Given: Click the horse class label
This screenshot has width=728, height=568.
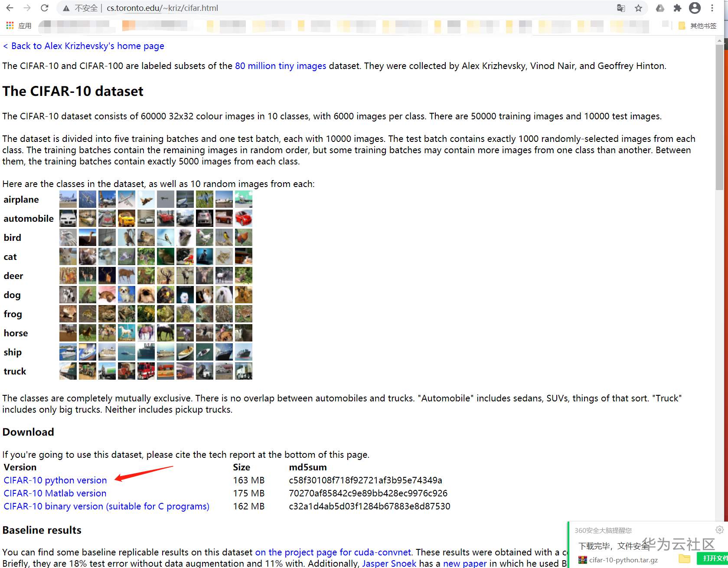Looking at the screenshot, I should (16, 333).
